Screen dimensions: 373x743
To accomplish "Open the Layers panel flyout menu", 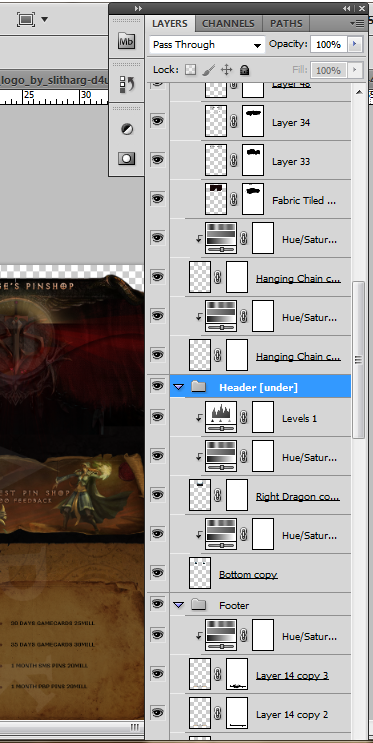I will 357,23.
